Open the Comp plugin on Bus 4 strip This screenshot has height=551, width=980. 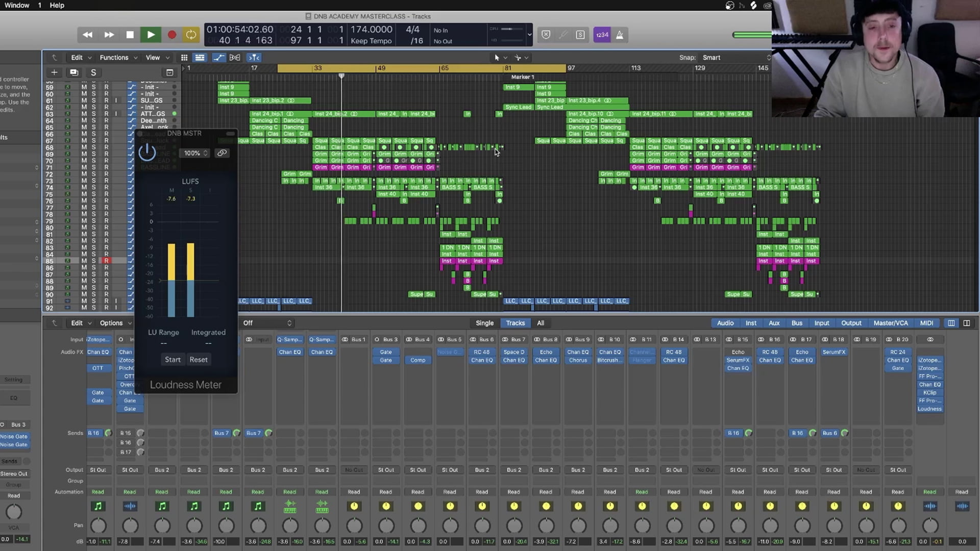click(x=418, y=360)
